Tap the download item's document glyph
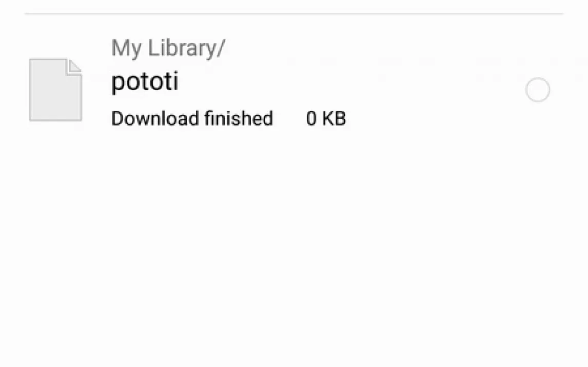This screenshot has height=367, width=588. [x=55, y=90]
